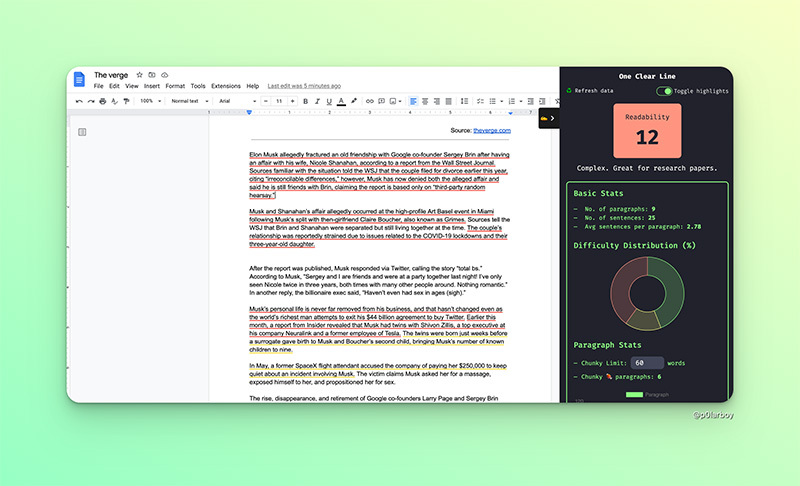Increase the paragraph indent
The image size is (800, 486).
point(542,101)
